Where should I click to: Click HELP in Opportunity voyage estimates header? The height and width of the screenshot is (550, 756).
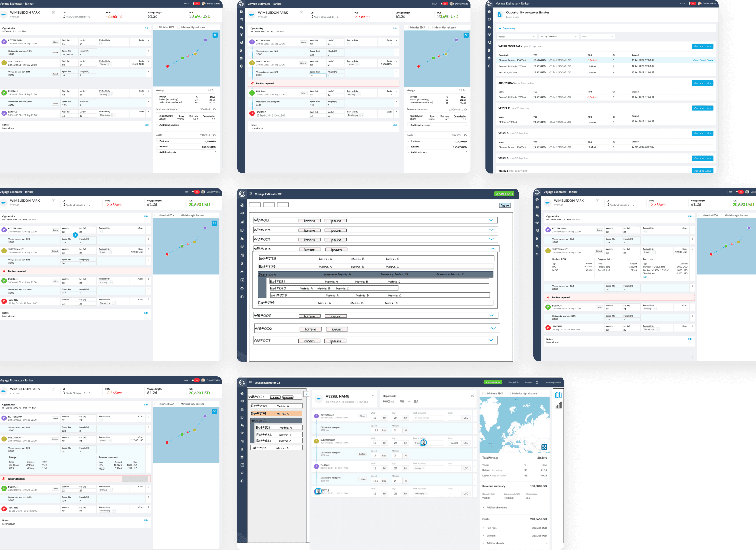pos(682,4)
